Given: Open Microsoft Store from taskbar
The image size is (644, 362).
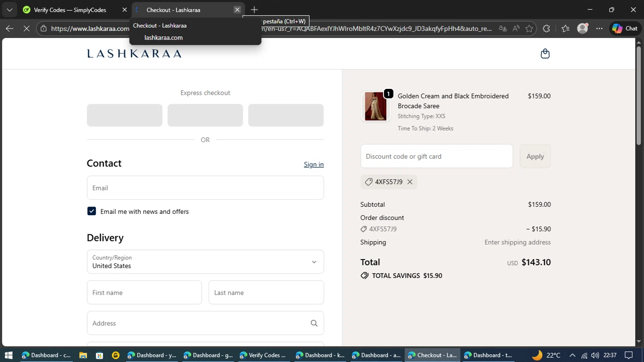Looking at the screenshot, I should (99, 355).
